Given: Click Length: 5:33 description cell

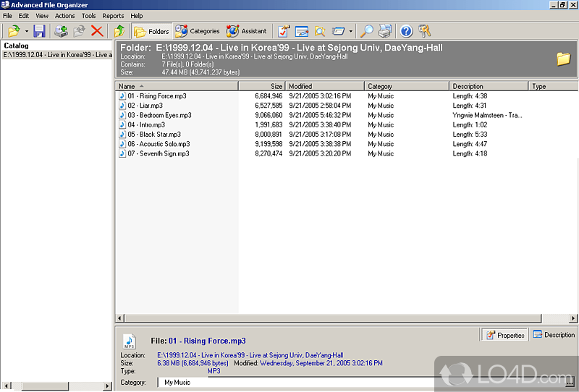Looking at the screenshot, I should 470,135.
